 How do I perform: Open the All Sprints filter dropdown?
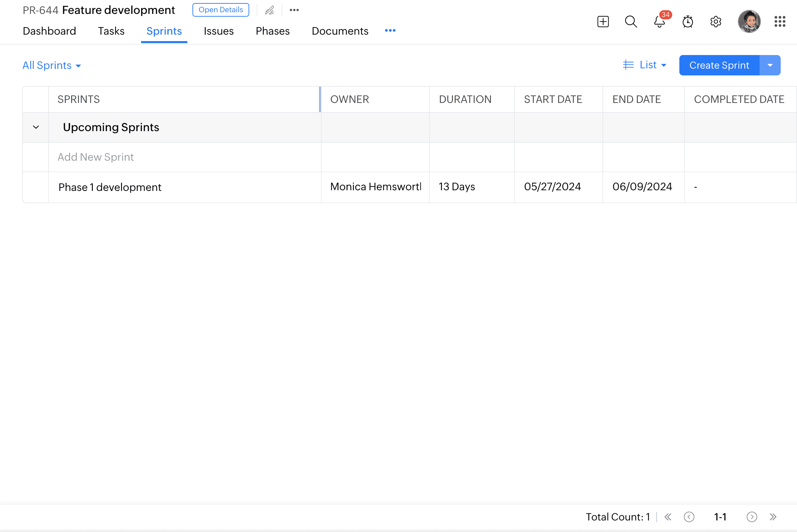coord(52,65)
